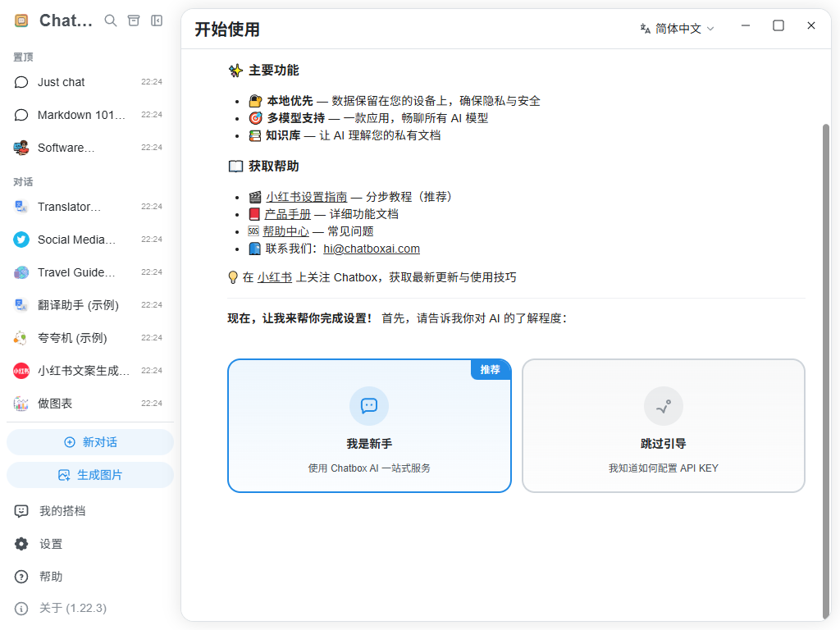Click the 做图表 chart icon
Screen dimensions: 840x630
point(21,404)
